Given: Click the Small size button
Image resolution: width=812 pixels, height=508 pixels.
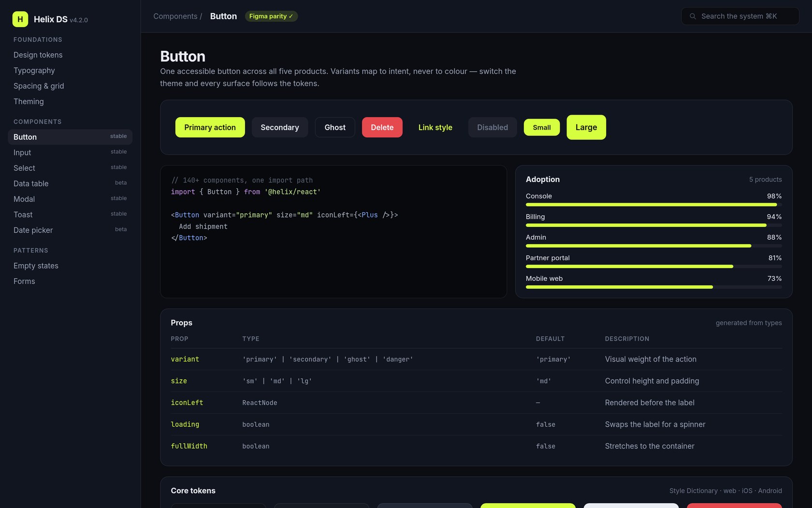Looking at the screenshot, I should click(x=542, y=127).
